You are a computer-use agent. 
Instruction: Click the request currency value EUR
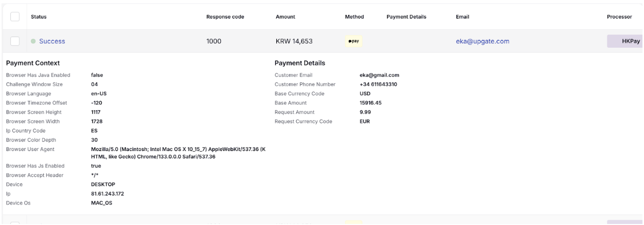click(365, 121)
